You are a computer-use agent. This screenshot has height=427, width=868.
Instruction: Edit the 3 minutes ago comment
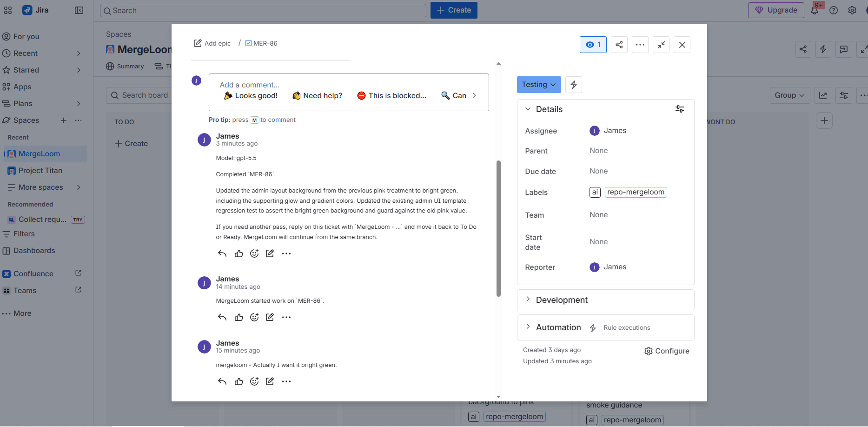[270, 254]
